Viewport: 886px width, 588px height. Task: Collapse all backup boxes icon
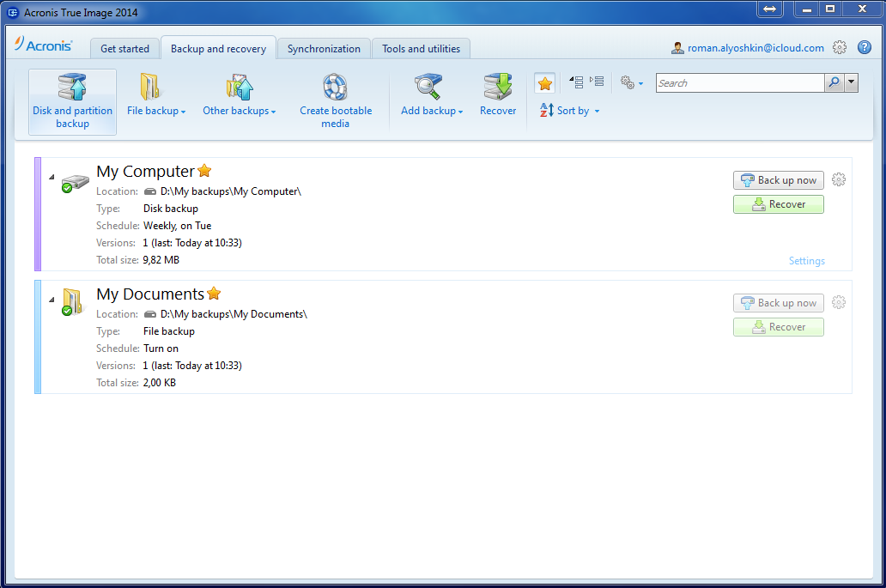[x=576, y=82]
